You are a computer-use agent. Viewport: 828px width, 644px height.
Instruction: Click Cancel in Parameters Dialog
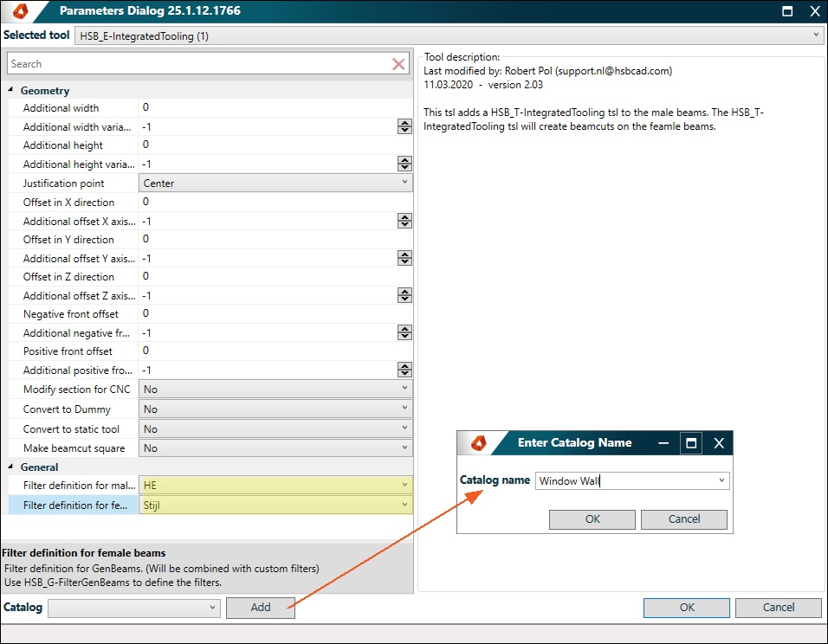(779, 608)
